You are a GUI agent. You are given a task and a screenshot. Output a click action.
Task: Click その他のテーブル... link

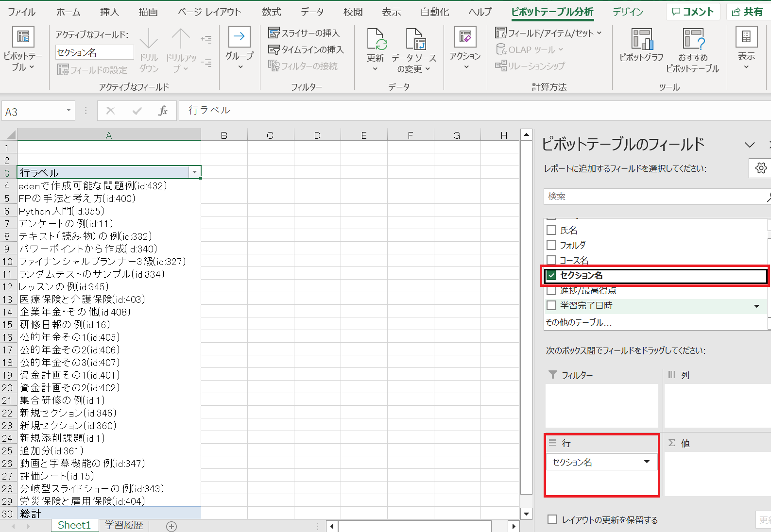tap(578, 322)
